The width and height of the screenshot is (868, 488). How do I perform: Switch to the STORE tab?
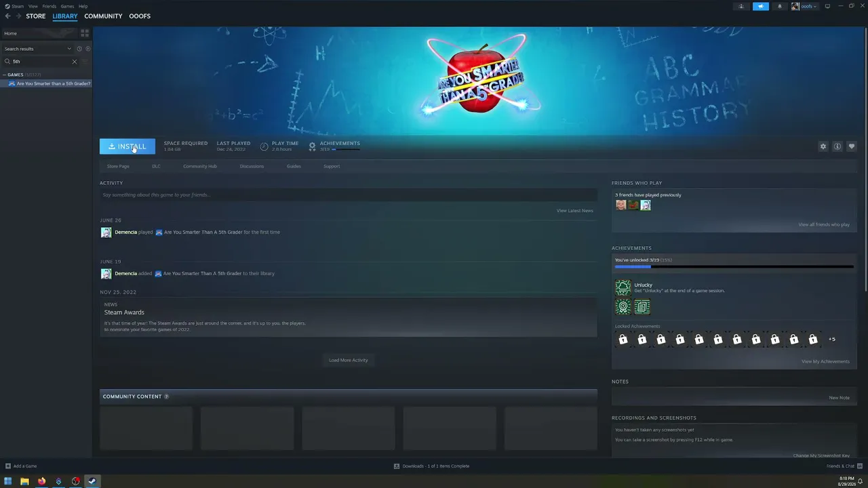(x=36, y=16)
